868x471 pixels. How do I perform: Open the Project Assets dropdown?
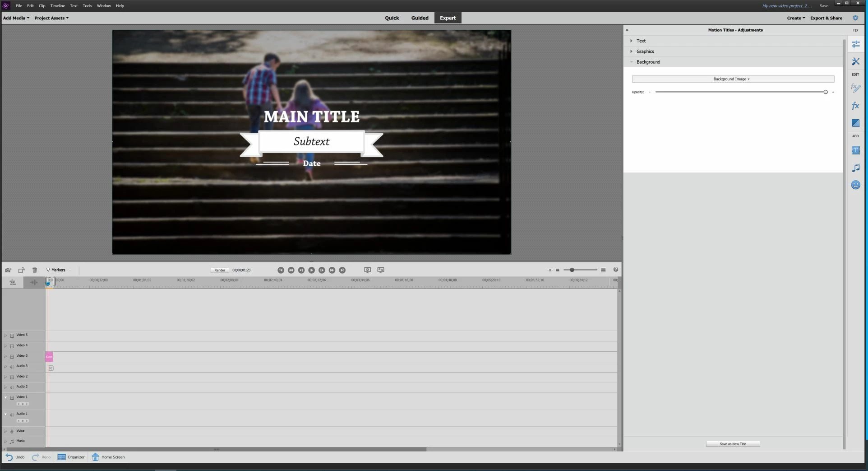[x=51, y=18]
